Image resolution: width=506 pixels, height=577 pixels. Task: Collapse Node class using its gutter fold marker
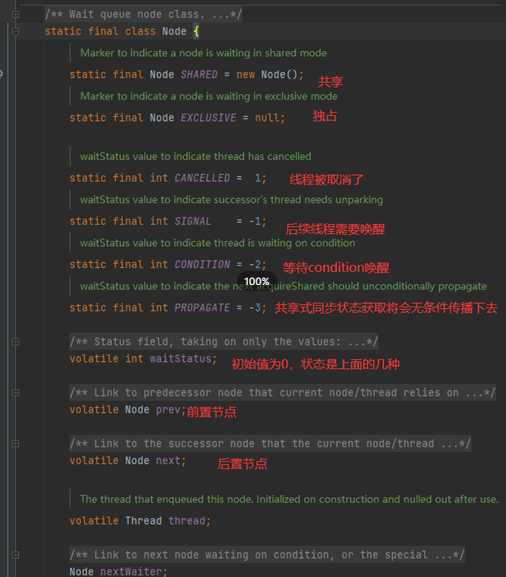(x=15, y=32)
